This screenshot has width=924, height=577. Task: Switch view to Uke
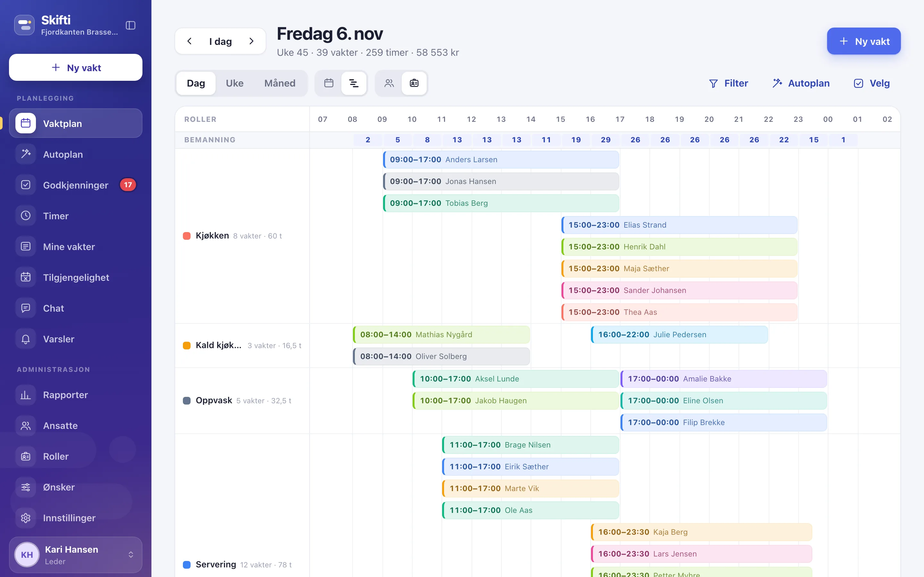pos(235,83)
